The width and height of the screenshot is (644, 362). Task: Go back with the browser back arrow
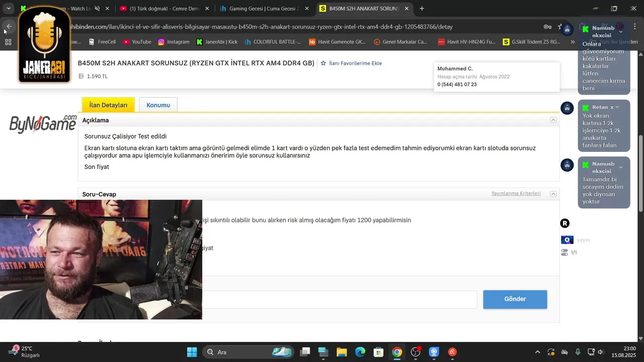[9, 27]
